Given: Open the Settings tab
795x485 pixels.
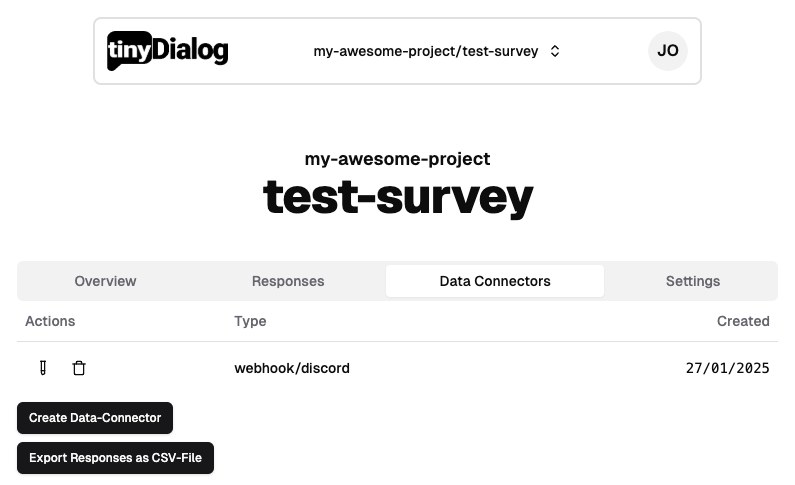Looking at the screenshot, I should coord(693,281).
